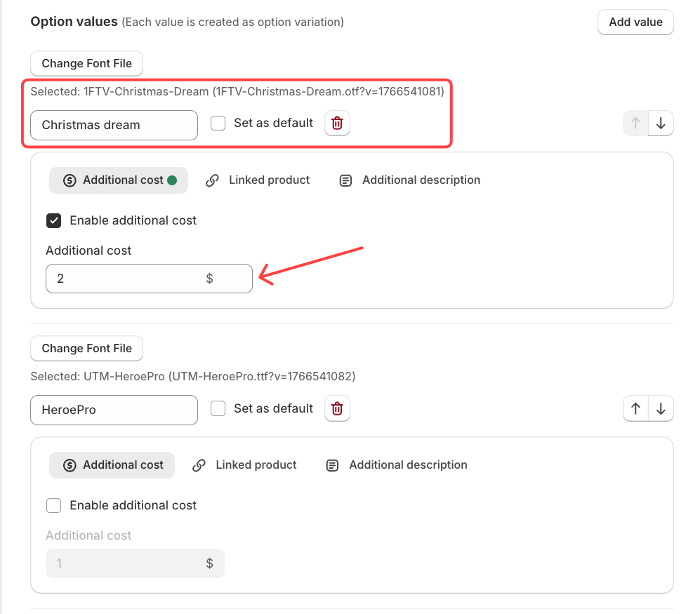Delete the Christmas dream value using trash icon

pos(337,123)
